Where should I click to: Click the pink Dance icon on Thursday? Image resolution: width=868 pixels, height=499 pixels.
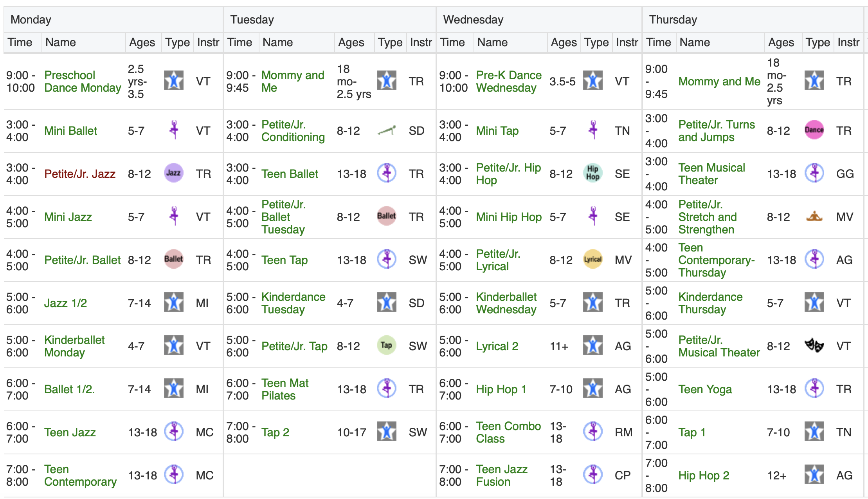coord(814,130)
